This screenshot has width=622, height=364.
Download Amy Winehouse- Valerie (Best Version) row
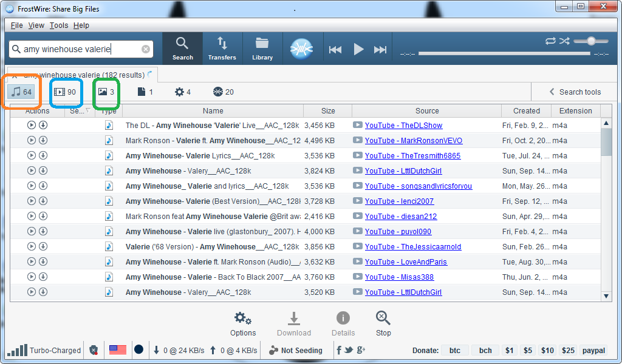43,201
